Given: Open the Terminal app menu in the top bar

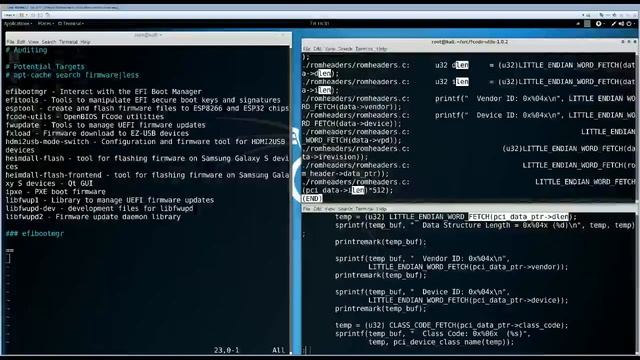Looking at the screenshot, I should click(x=71, y=24).
